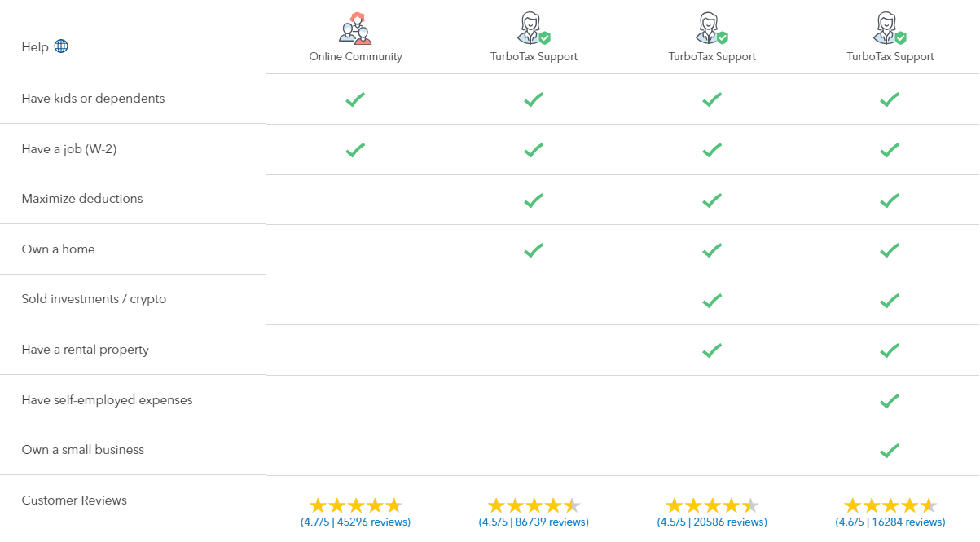View the 20586 reviews link
The width and height of the screenshot is (980, 542).
pyautogui.click(x=712, y=522)
